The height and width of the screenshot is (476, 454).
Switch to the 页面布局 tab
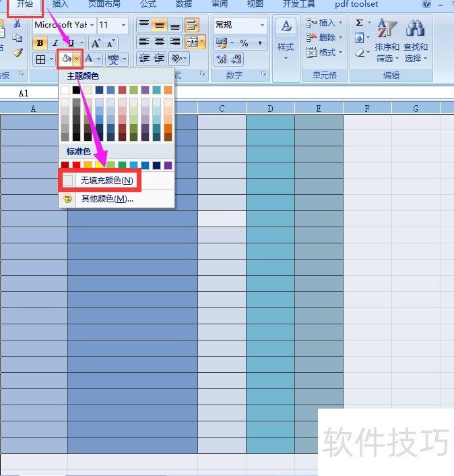(x=104, y=4)
